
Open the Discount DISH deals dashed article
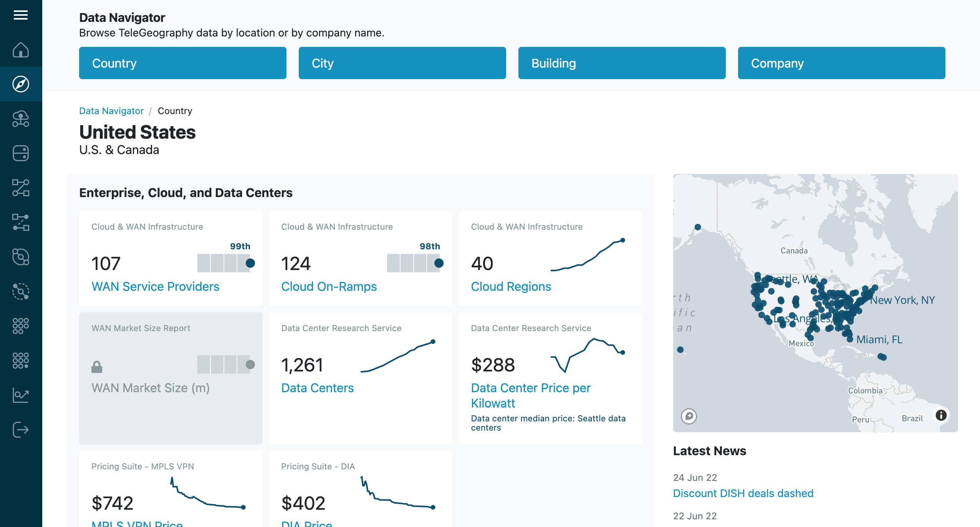(x=743, y=493)
